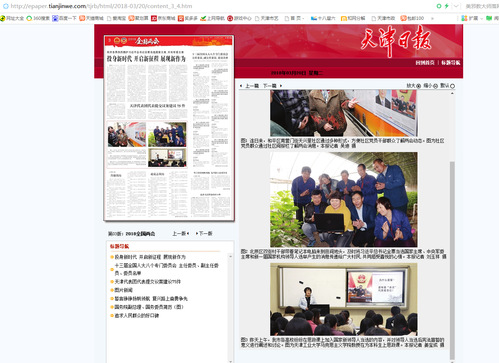Go to next page 下一版
Screen dimensions: 499x363
(204, 233)
